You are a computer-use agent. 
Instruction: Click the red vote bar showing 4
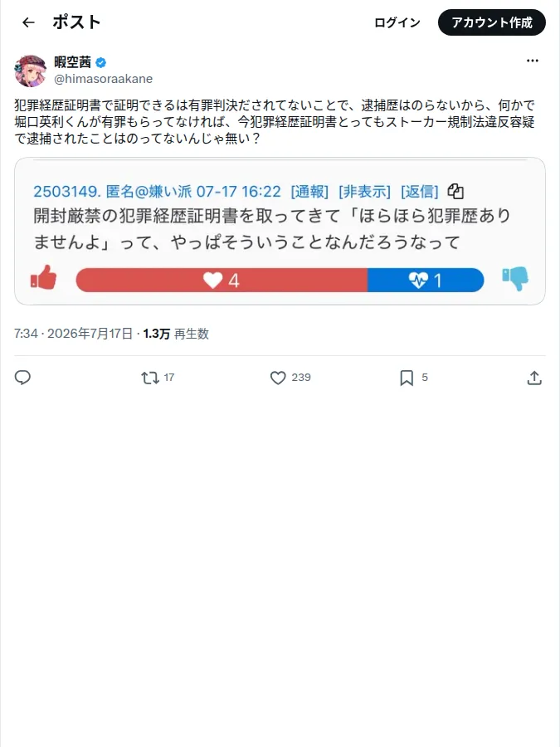[x=222, y=280]
